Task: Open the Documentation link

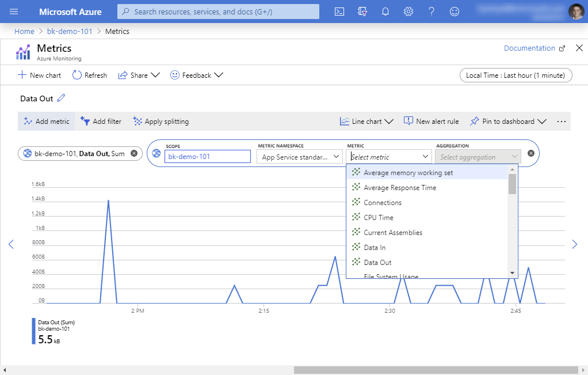Action: coord(529,48)
